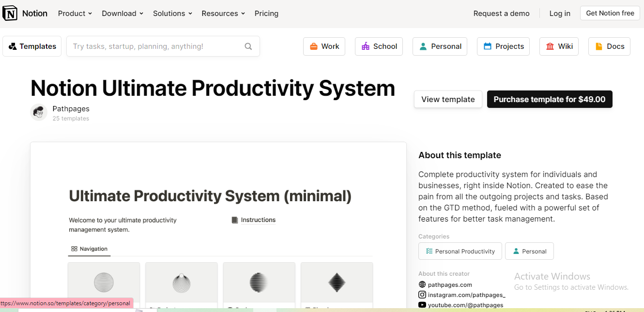Select the Work category tab

click(324, 46)
